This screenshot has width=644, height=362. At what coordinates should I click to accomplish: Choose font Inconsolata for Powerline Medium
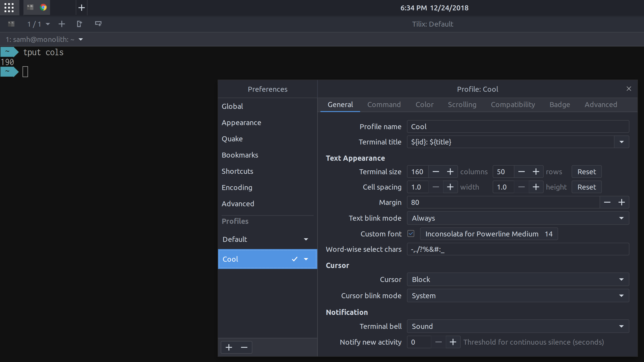(488, 234)
